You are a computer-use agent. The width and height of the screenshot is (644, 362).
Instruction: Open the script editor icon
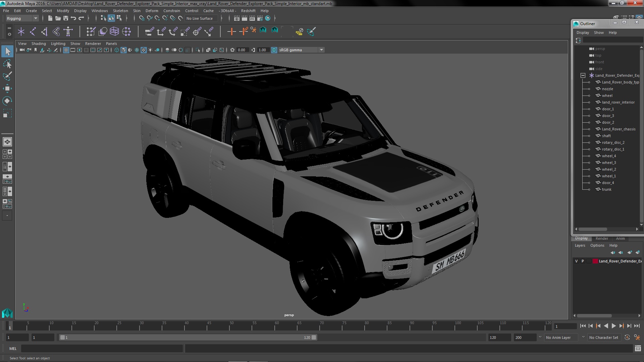638,349
